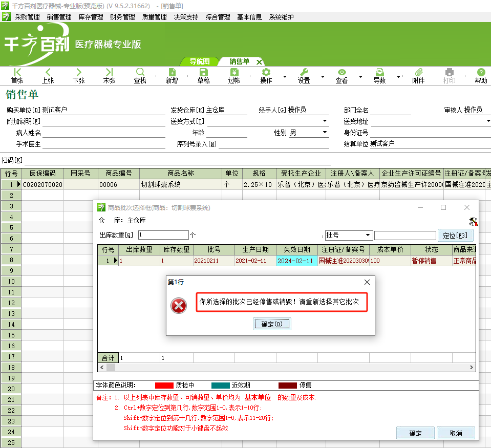Switch to the 导航图 tab

200,61
